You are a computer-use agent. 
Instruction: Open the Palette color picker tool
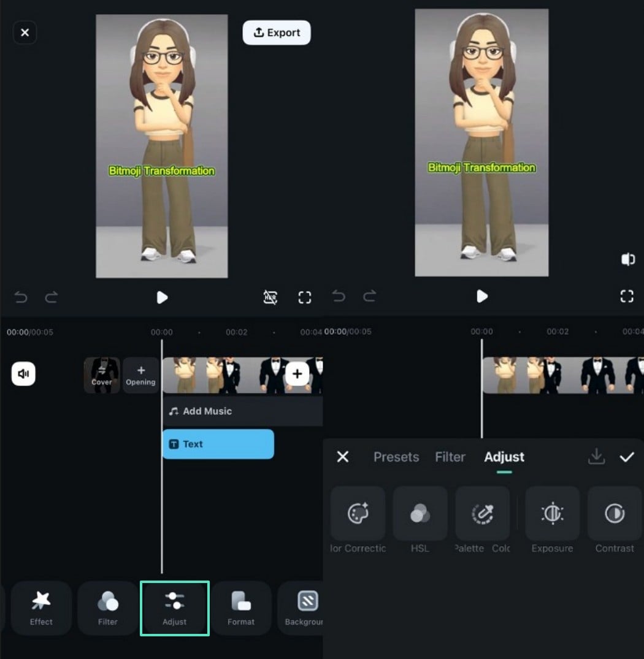tap(483, 519)
